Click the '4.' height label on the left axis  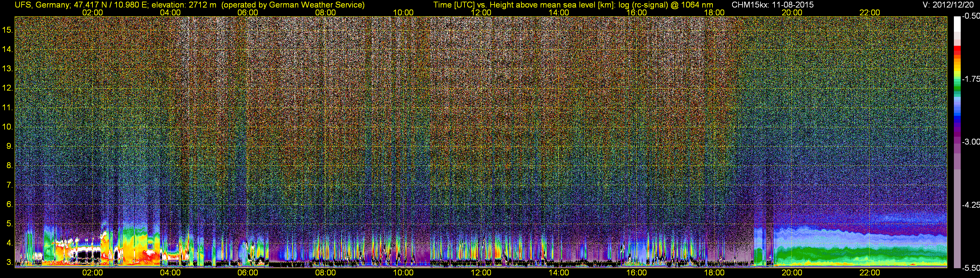pyautogui.click(x=9, y=243)
